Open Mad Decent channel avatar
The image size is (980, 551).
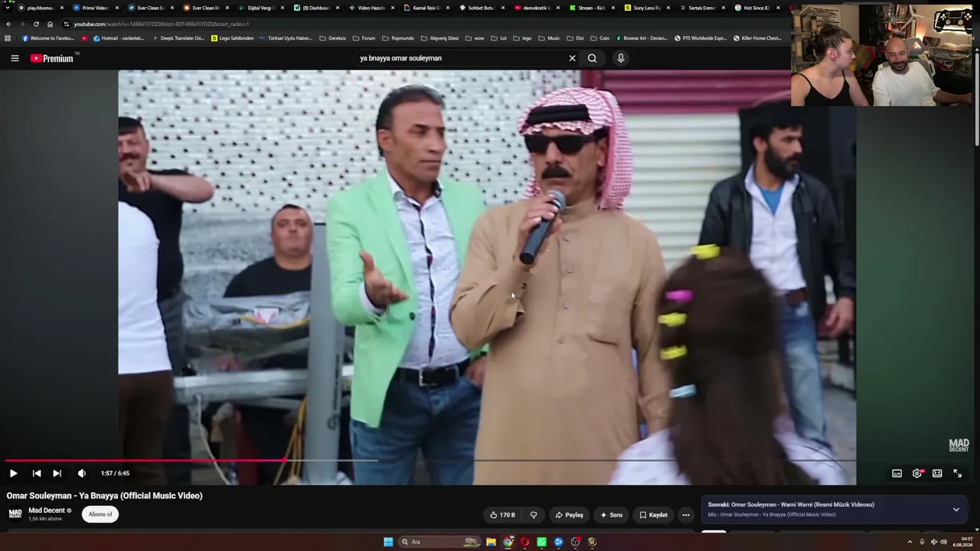pos(15,514)
